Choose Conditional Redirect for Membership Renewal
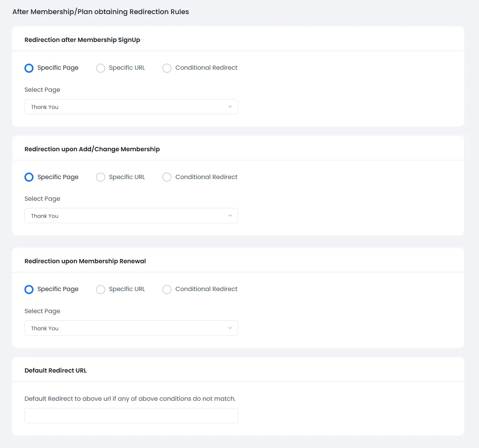Viewport: 479px width, 448px height. point(167,290)
